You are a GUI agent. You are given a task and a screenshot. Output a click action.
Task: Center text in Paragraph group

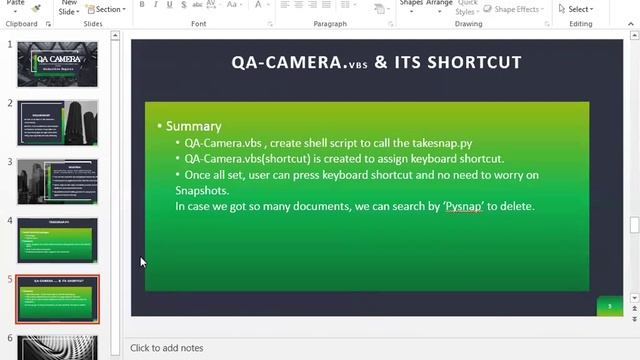[299, 4]
